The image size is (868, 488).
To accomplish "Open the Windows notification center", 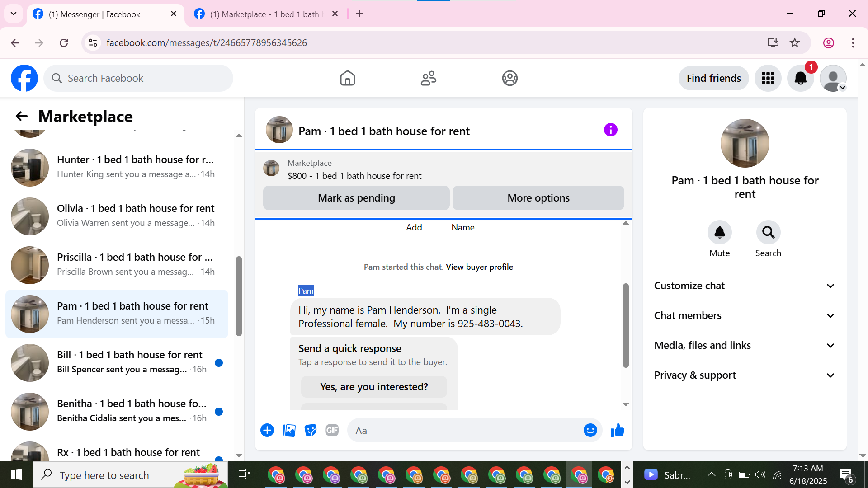I will [846, 475].
